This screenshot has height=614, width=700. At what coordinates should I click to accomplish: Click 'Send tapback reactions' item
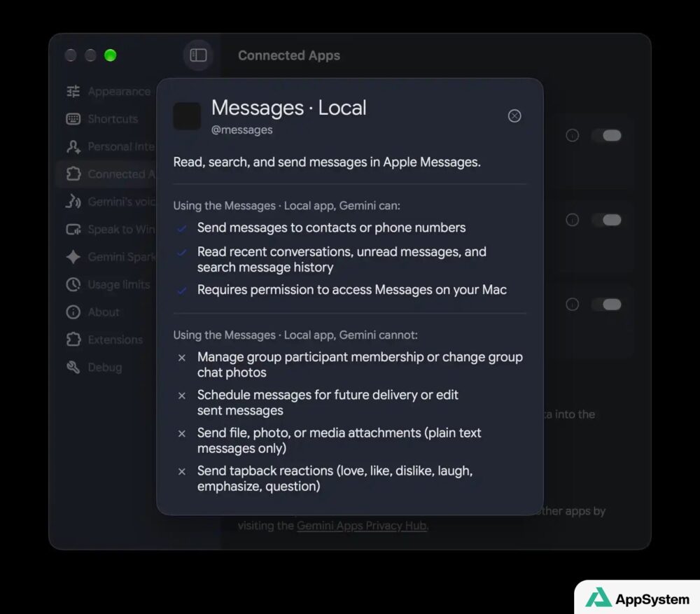(335, 479)
